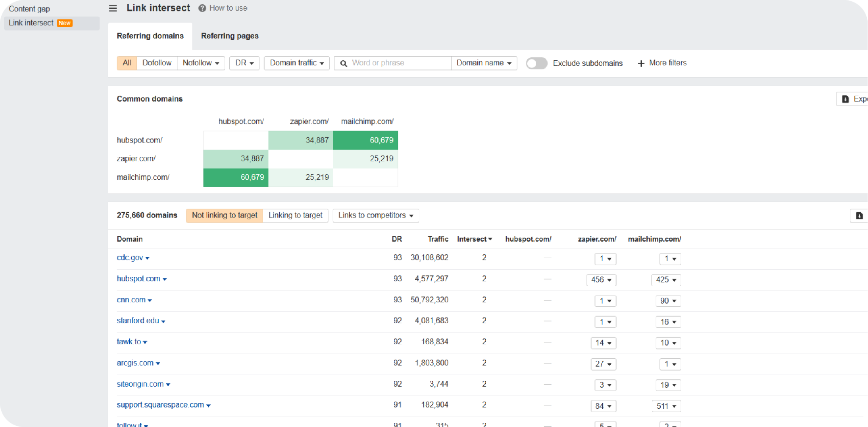
Task: Open the stanford.edu domain link
Action: [x=138, y=321]
